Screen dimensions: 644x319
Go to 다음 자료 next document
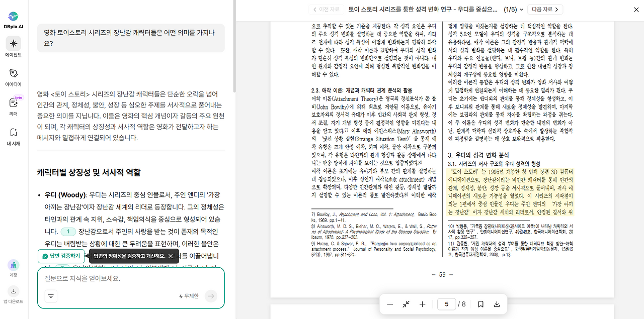(546, 9)
